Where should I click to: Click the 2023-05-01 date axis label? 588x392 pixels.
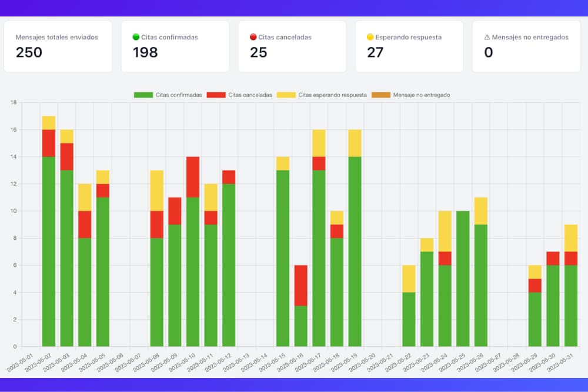(20, 363)
